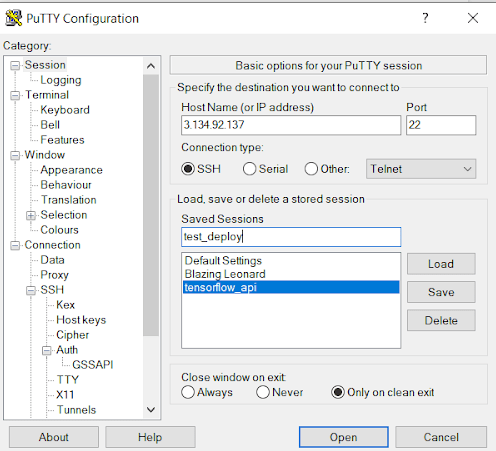Open the Terminal category
Viewport: 496px width, 451px height.
click(47, 95)
